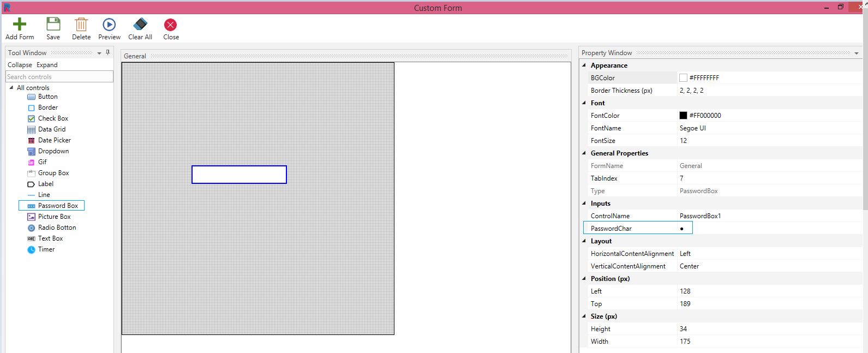Click the Search controls input field
This screenshot has height=353, width=868.
(59, 77)
